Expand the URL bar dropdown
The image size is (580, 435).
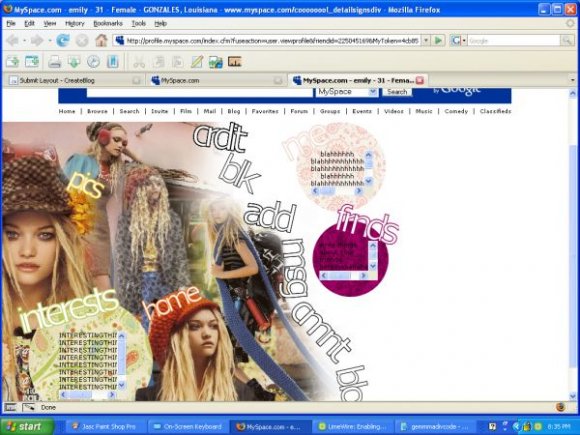click(x=426, y=40)
